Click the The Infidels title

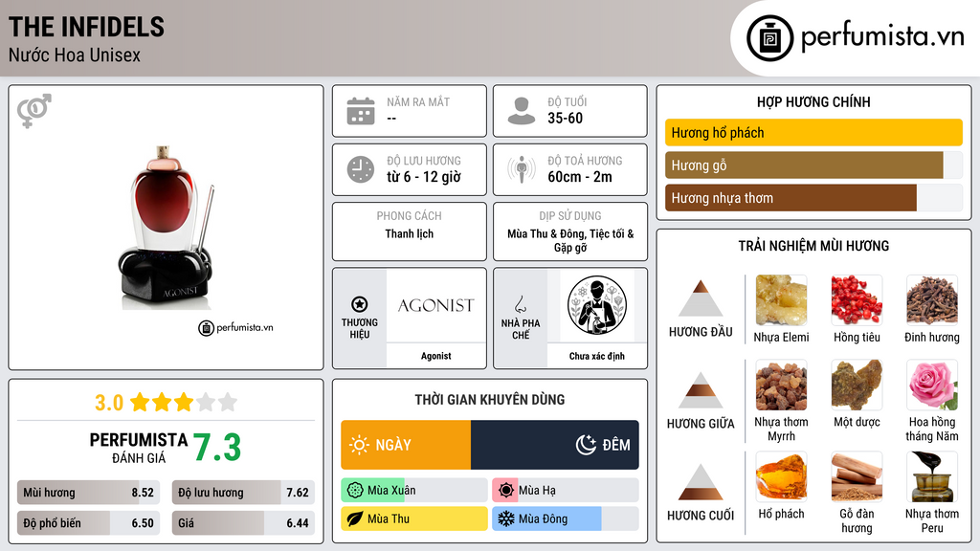(x=86, y=28)
